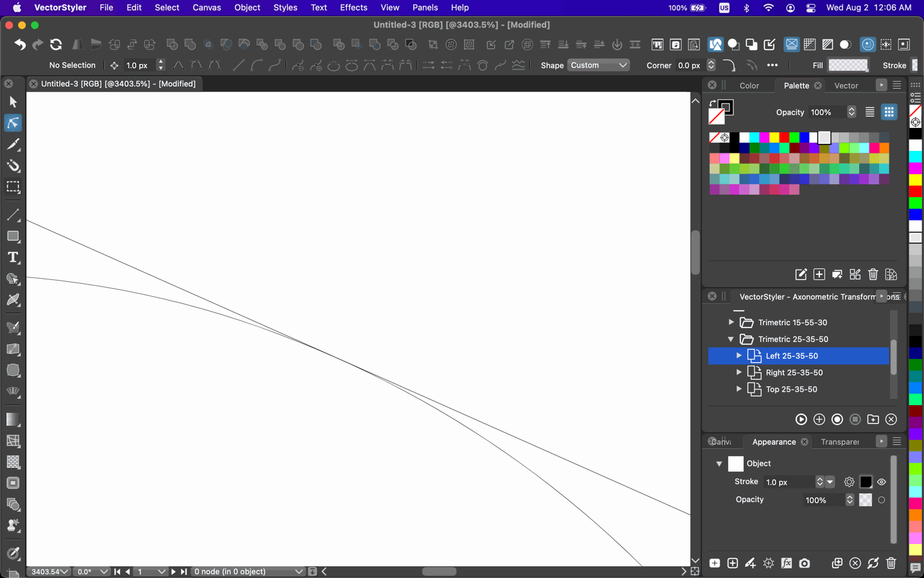Pick the red swatch in palette

[784, 137]
